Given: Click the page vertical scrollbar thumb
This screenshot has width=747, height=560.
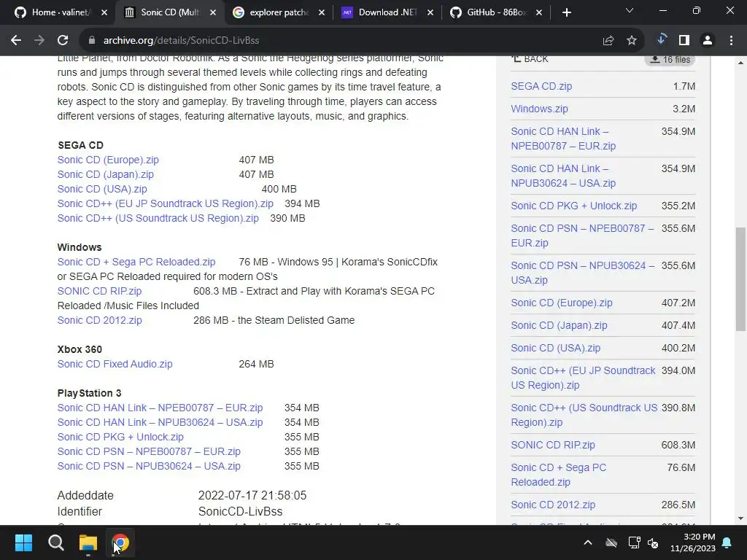Looking at the screenshot, I should coord(740,279).
